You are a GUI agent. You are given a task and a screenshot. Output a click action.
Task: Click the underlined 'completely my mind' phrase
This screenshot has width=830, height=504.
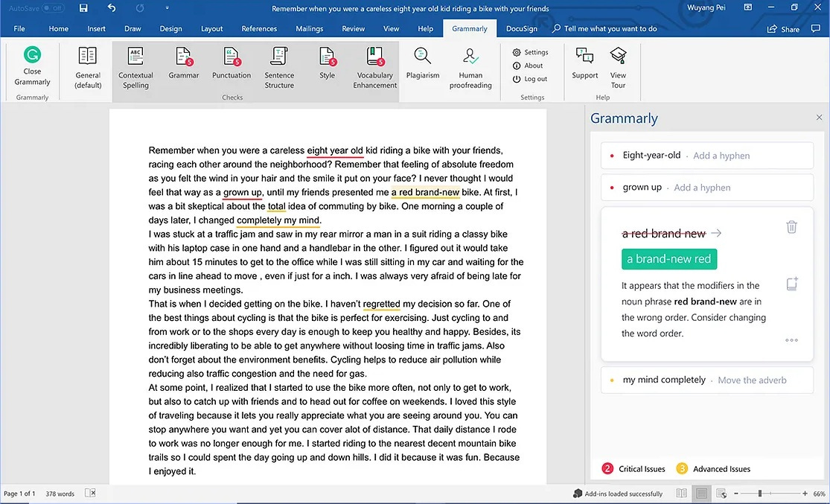tap(278, 220)
